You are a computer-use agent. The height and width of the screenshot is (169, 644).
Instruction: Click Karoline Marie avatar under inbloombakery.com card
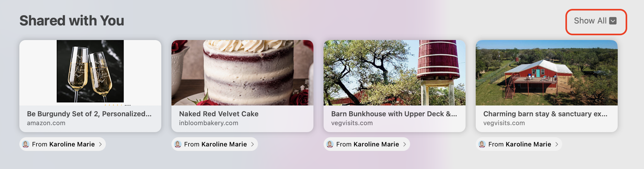178,144
